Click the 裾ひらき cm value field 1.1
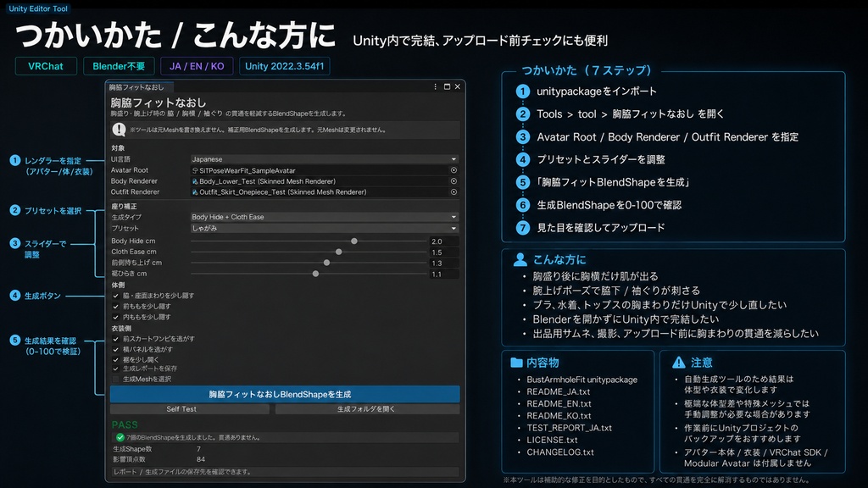This screenshot has width=868, height=488. (x=444, y=274)
